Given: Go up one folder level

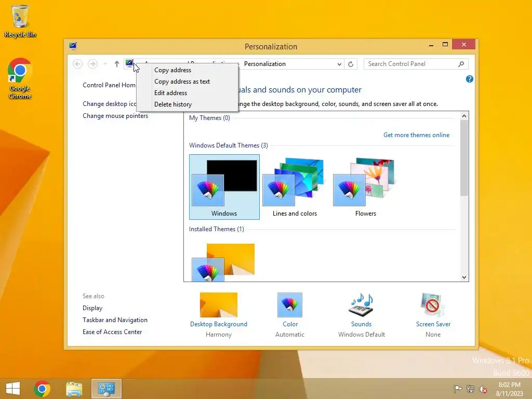Looking at the screenshot, I should tap(117, 64).
